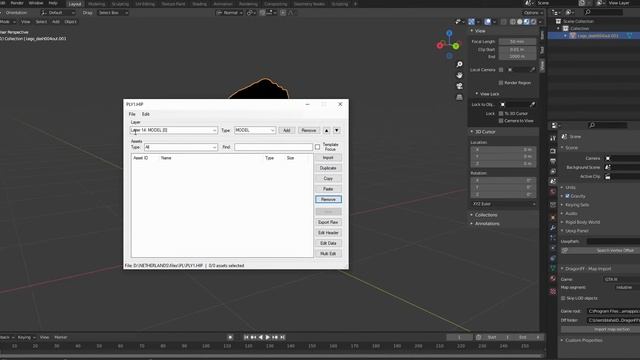
Task: Select wireframe viewport shading icon
Action: [x=513, y=22]
